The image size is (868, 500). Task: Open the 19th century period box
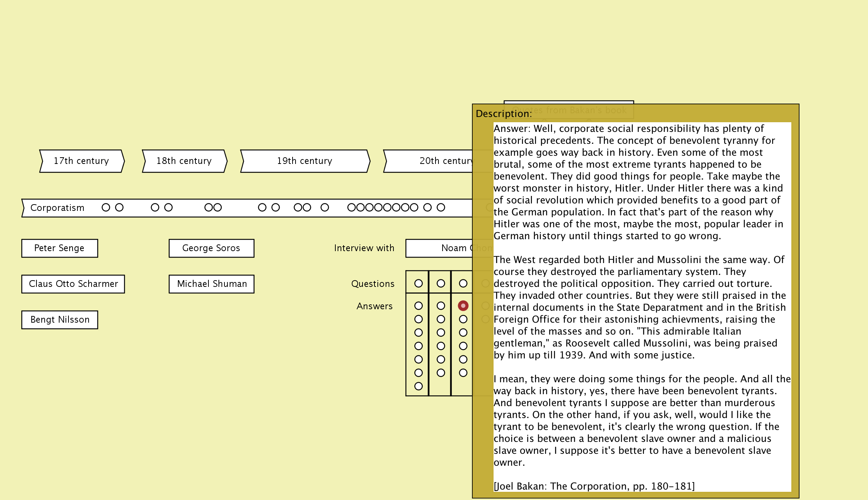click(305, 161)
